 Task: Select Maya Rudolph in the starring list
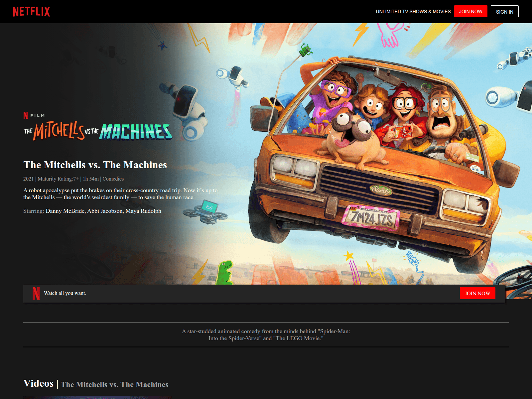[143, 211]
